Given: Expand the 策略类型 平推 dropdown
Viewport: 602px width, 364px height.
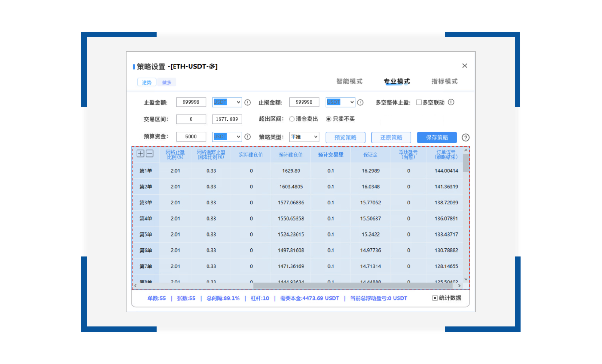Looking at the screenshot, I should point(304,137).
